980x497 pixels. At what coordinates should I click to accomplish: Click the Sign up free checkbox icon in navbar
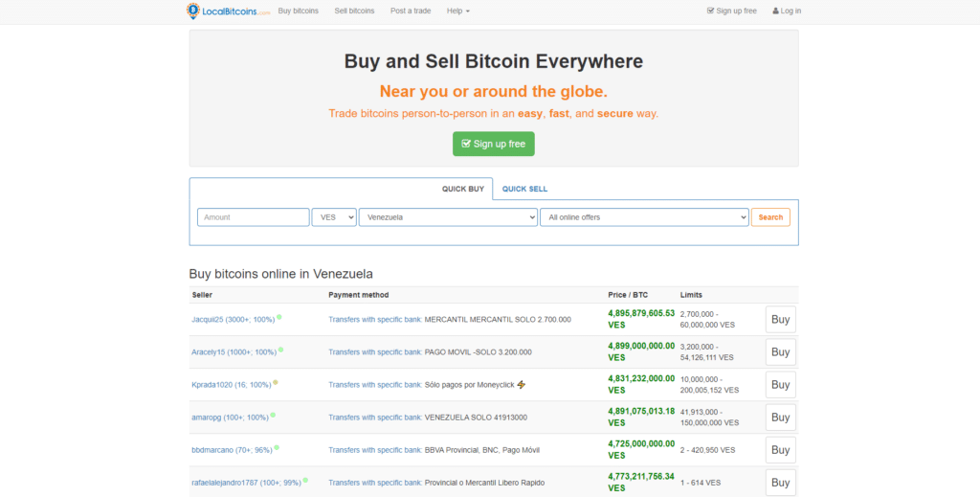(710, 11)
